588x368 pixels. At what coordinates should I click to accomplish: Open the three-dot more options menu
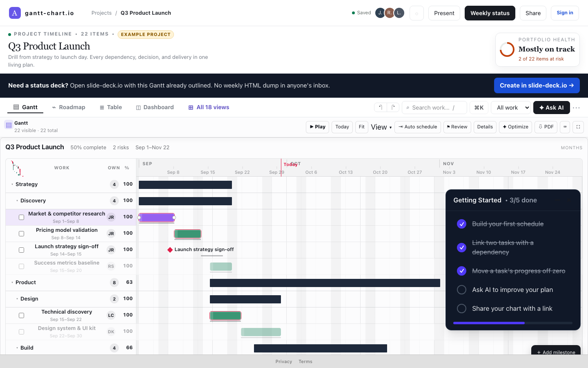point(576,108)
